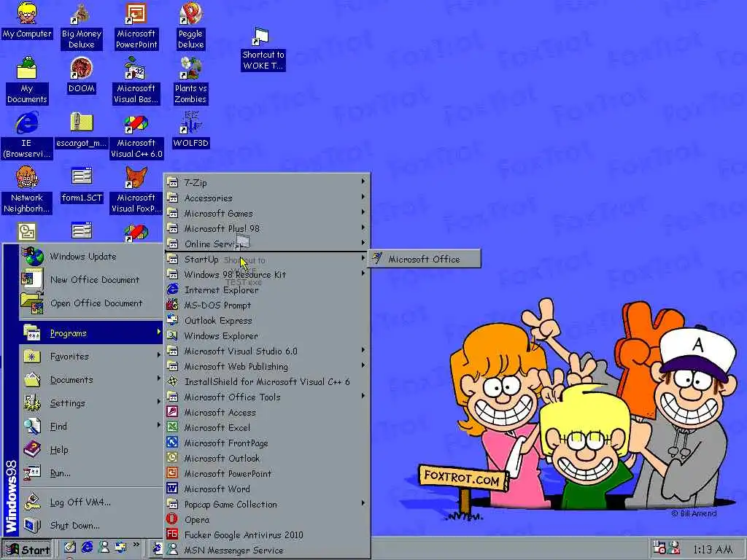Open My Computer desktop icon
Screen dimensions: 747x560
(27, 21)
